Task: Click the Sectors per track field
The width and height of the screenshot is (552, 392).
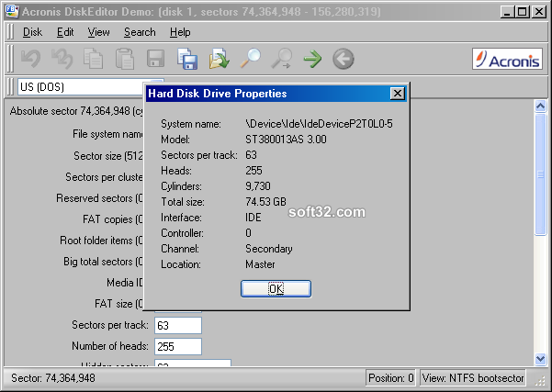Action: pyautogui.click(x=178, y=325)
